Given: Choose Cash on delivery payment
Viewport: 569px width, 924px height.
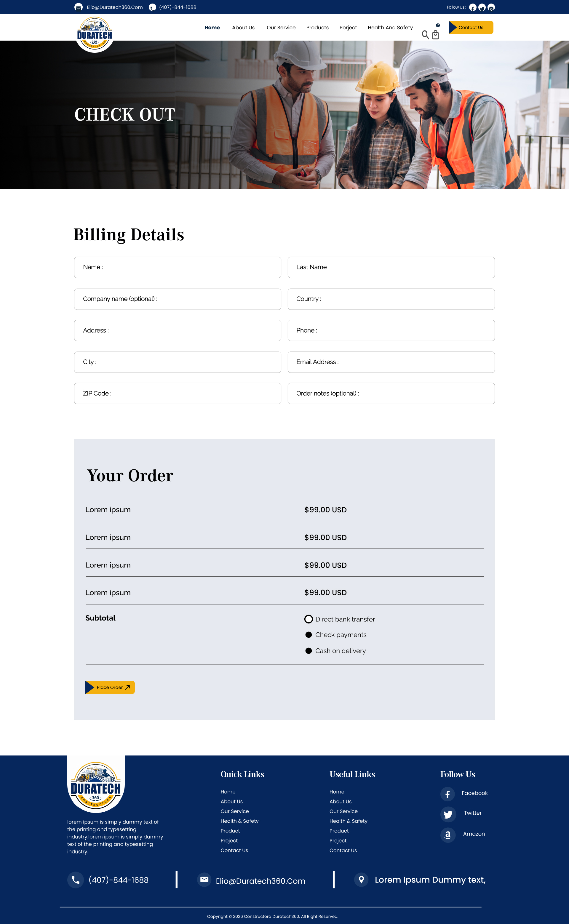Looking at the screenshot, I should [309, 651].
